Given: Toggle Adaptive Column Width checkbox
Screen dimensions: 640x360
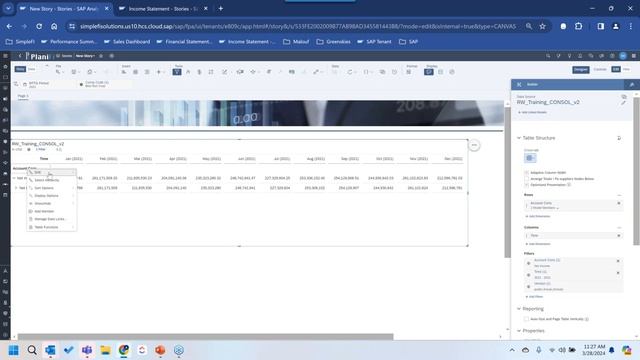Looking at the screenshot, I should coord(526,173).
